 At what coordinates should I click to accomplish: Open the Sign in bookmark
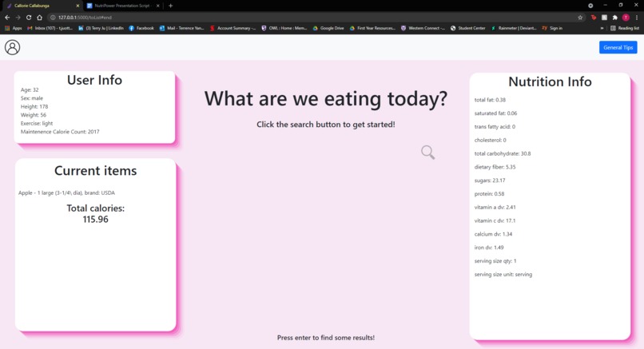click(x=552, y=28)
